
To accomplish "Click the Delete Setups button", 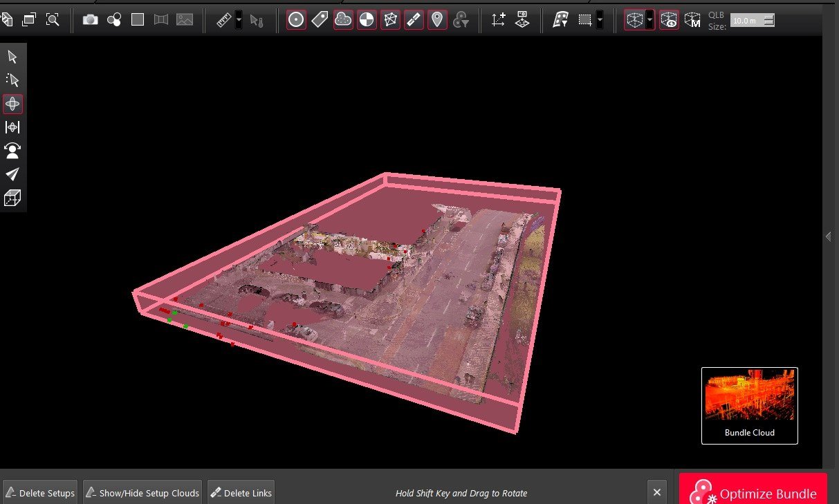I will tap(40, 493).
